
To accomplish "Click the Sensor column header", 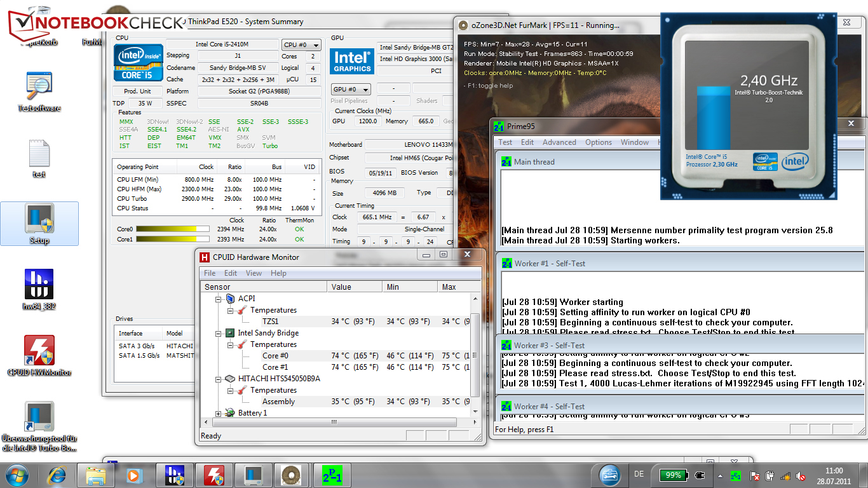I will 264,287.
